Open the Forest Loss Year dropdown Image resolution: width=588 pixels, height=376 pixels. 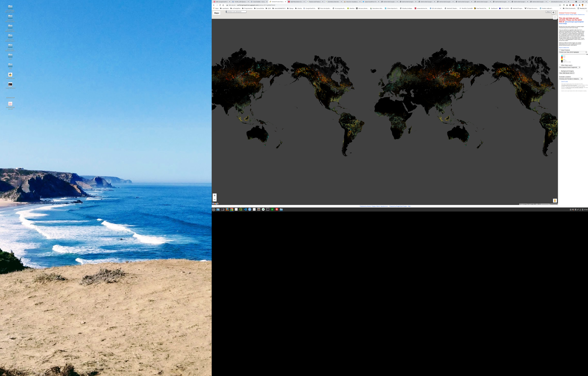[x=573, y=52]
